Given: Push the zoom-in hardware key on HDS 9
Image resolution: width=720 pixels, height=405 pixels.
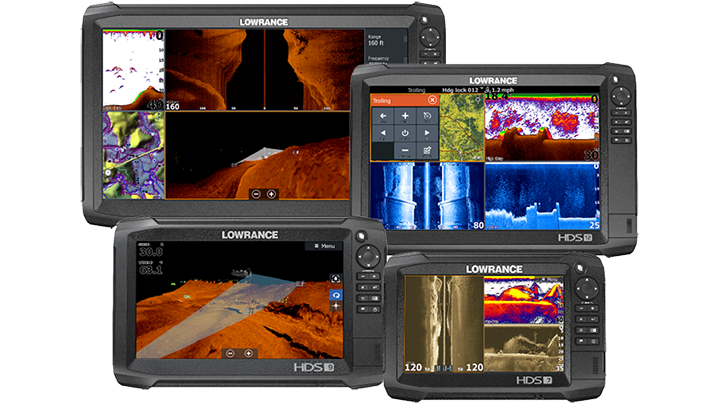Looking at the screenshot, I should (x=374, y=277).
